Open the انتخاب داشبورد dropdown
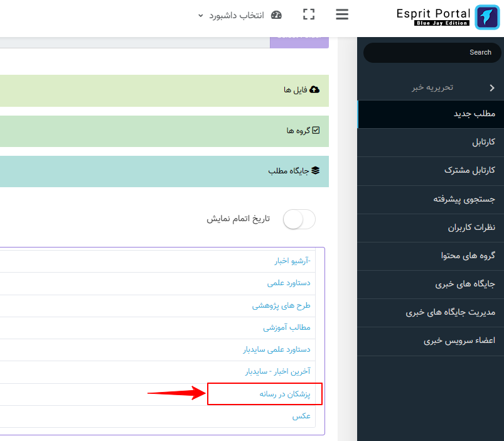The width and height of the screenshot is (504, 441). coord(236,15)
